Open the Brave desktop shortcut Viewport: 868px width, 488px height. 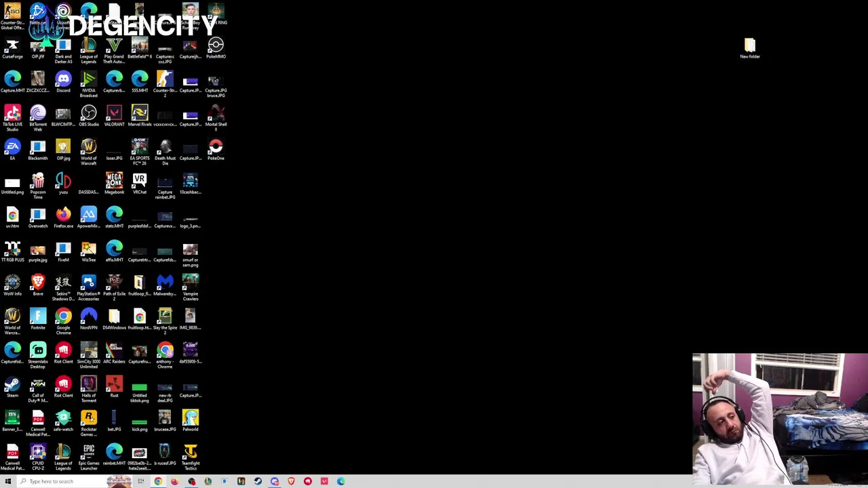coord(38,285)
